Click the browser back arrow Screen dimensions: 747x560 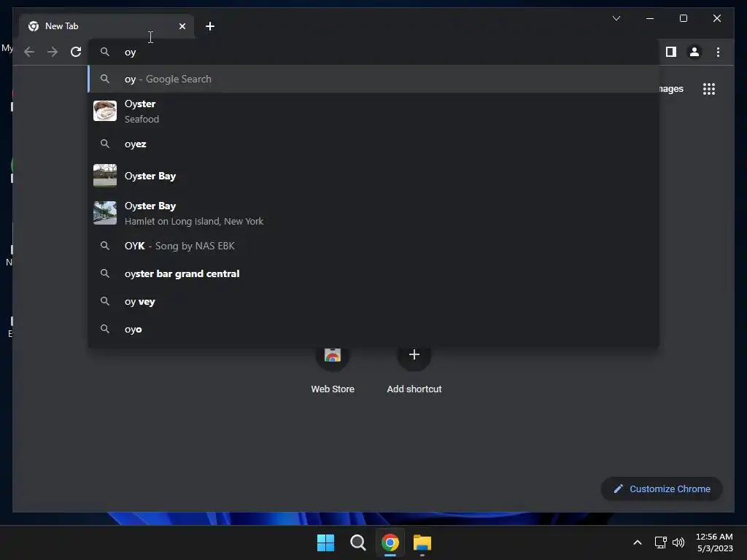click(29, 52)
